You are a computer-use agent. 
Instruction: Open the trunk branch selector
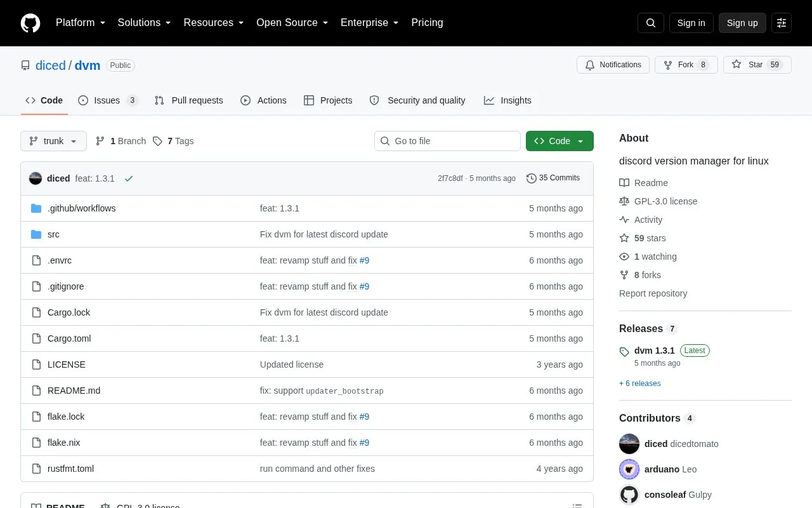pyautogui.click(x=53, y=141)
